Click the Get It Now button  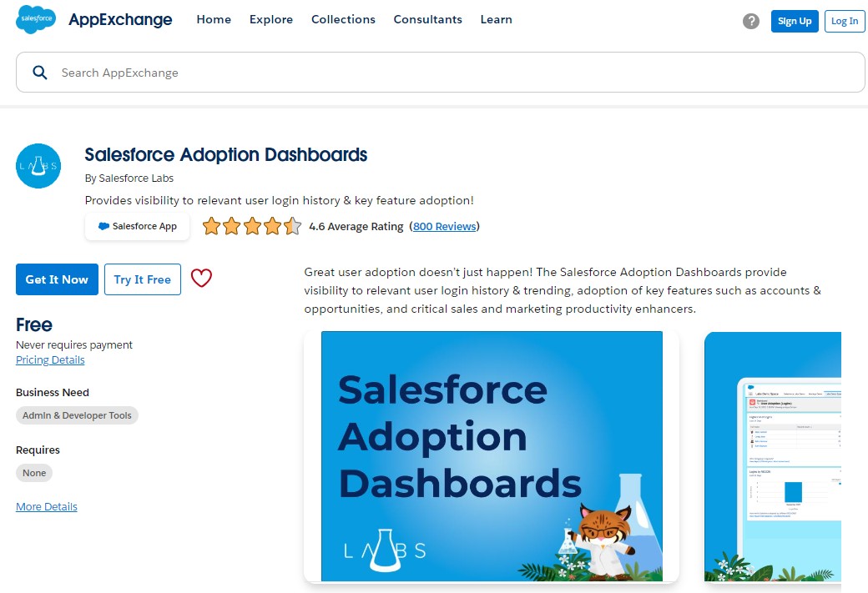click(57, 279)
